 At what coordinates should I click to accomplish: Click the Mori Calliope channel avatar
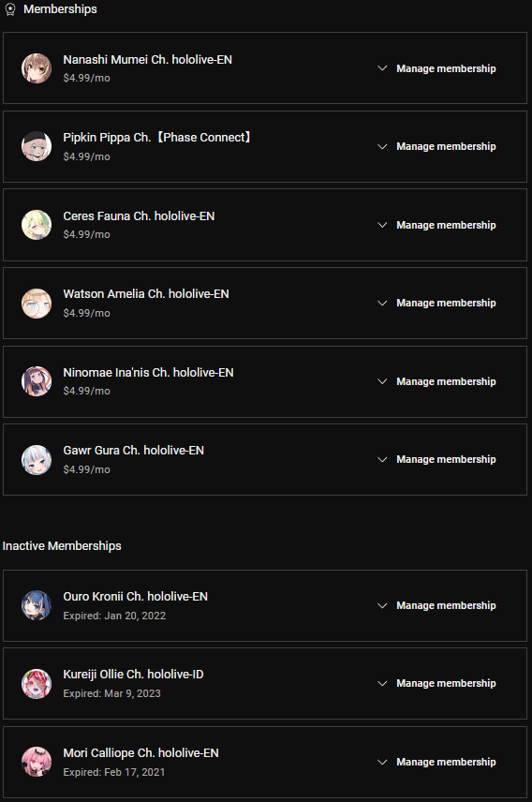[37, 762]
